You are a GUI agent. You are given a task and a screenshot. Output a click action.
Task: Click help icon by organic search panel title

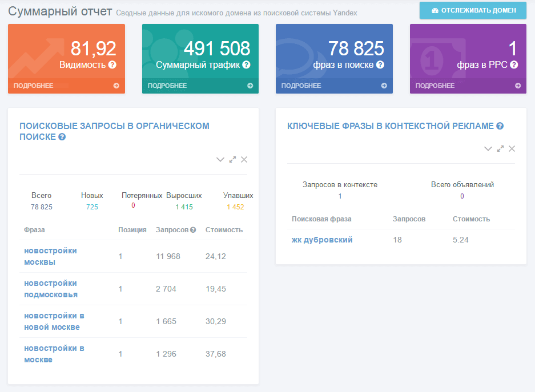[x=62, y=137]
